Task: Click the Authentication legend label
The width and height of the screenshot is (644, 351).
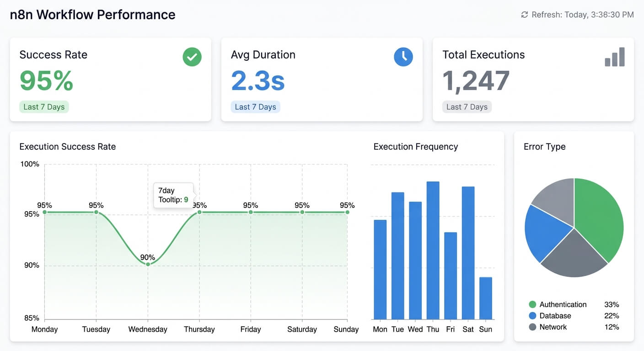Action: tap(563, 304)
